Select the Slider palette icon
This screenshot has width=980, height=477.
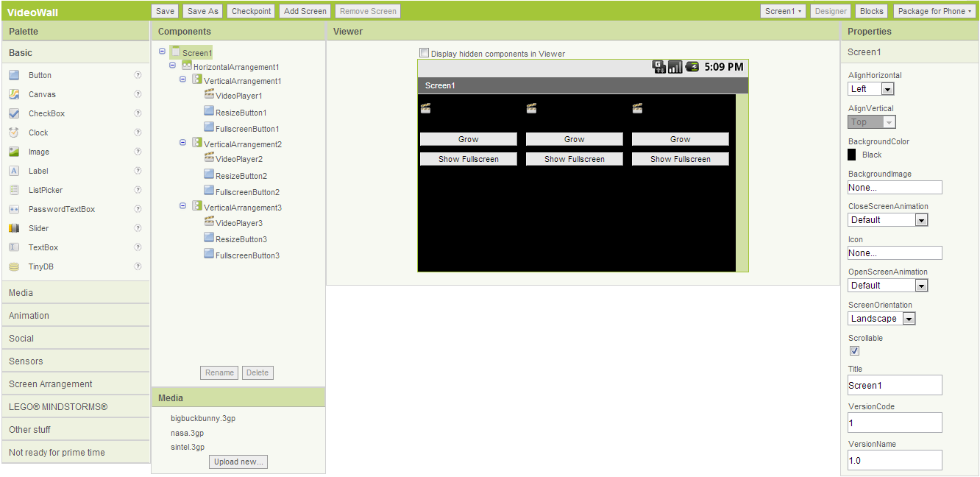(x=14, y=228)
